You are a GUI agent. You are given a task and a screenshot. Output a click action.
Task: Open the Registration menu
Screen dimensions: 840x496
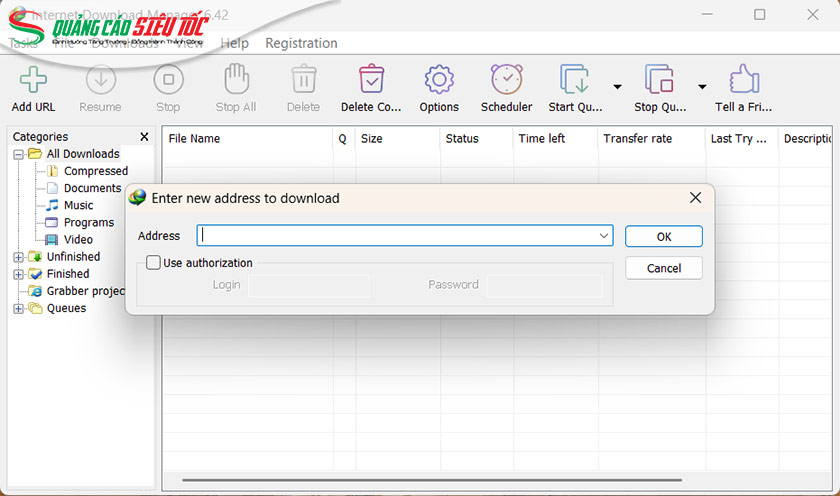pos(301,43)
